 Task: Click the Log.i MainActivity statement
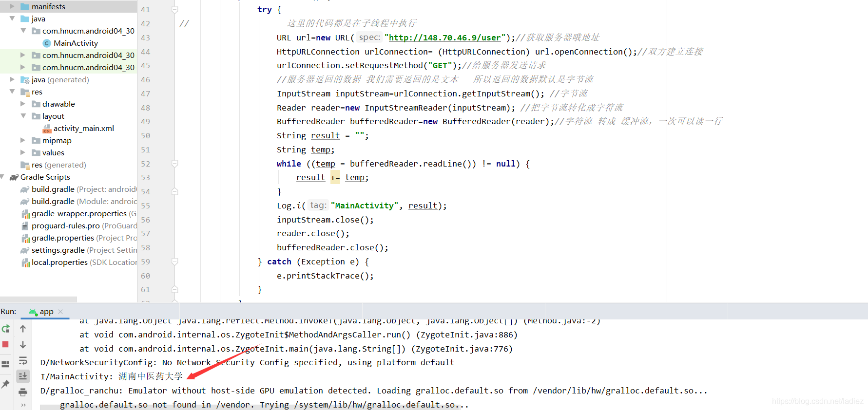pos(362,205)
